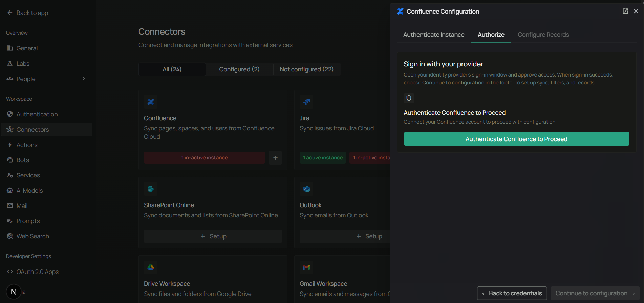
Task: Click the People group icon
Action: tap(10, 79)
